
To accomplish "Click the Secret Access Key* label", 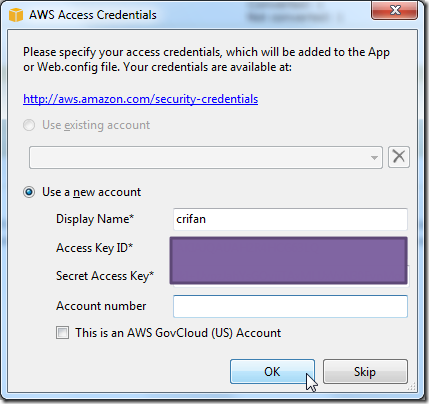I will 105,276.
